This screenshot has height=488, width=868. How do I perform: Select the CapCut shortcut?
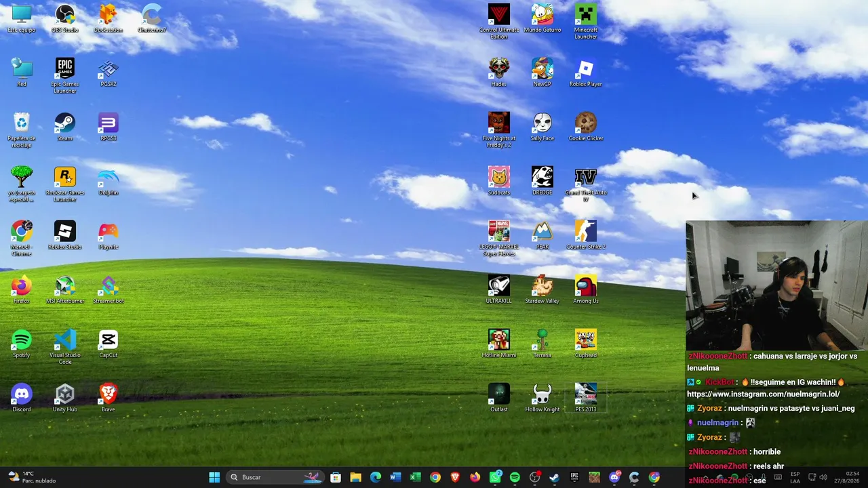tap(108, 344)
